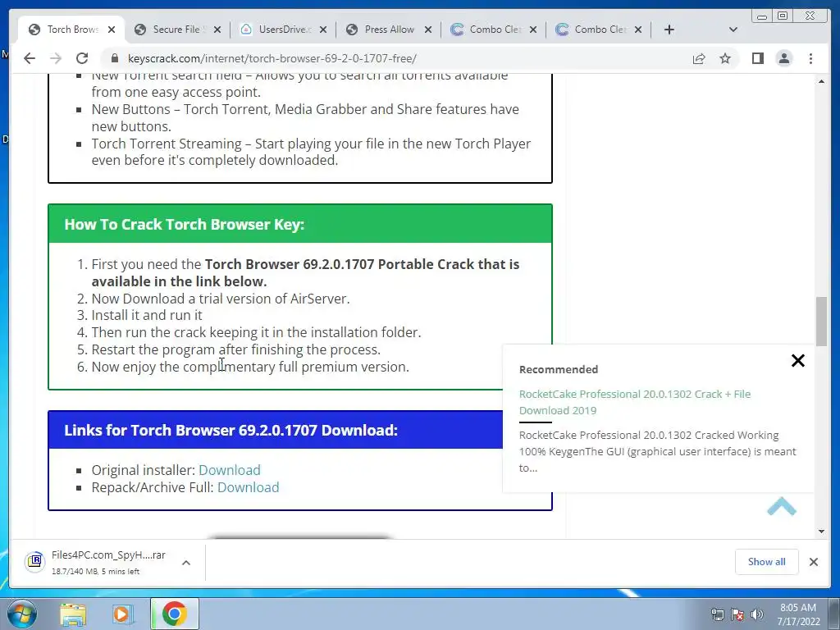Close the second Combo Cleaner tab
The width and height of the screenshot is (840, 630).
[x=638, y=30]
